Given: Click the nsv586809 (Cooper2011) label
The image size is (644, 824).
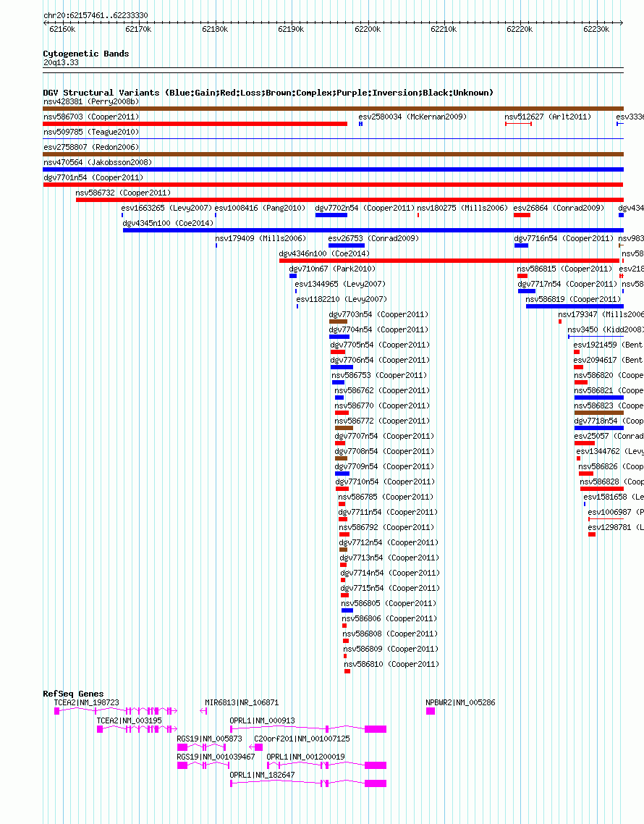Looking at the screenshot, I should click(391, 650).
